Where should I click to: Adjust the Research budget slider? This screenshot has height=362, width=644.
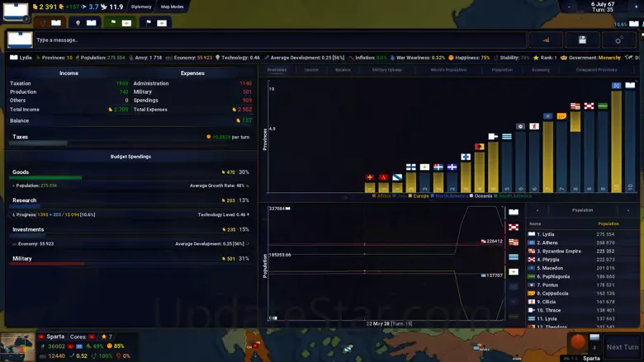(x=130, y=207)
